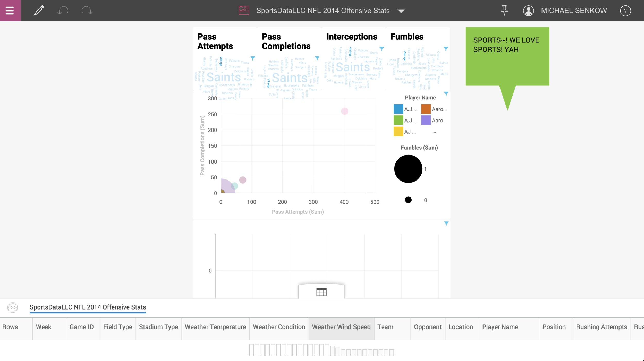The width and height of the screenshot is (644, 361).
Task: Pin the dashboard using the pin icon
Action: pos(504,11)
